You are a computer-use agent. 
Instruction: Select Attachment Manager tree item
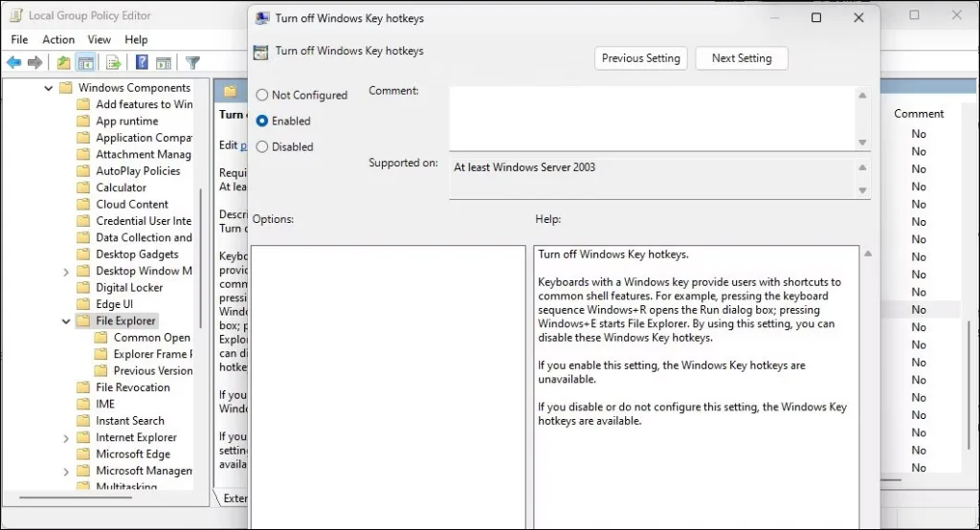[144, 154]
